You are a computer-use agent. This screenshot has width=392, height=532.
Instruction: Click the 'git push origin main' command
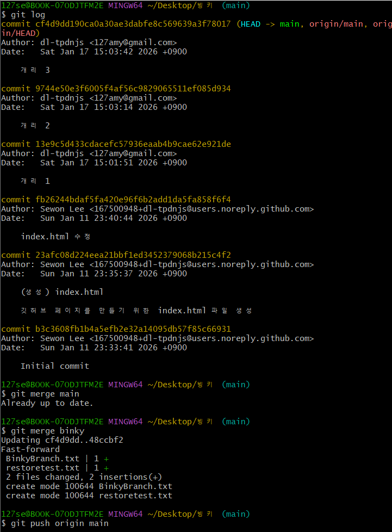click(x=59, y=523)
